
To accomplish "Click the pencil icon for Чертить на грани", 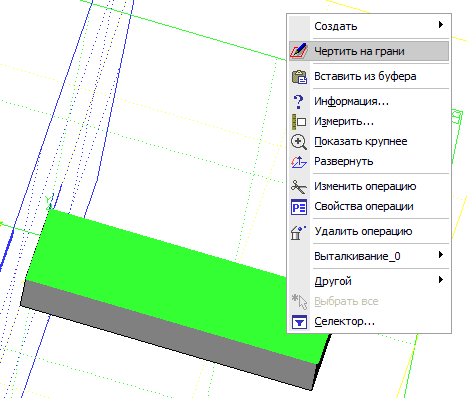I will tap(299, 51).
